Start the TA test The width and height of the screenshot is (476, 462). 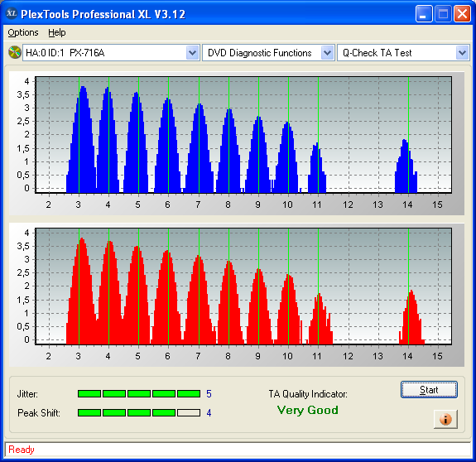(429, 389)
